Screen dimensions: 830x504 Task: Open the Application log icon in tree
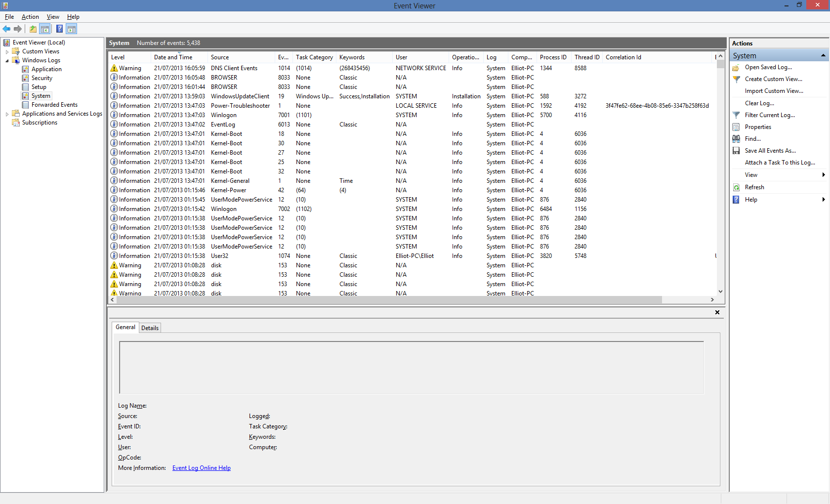pos(25,69)
